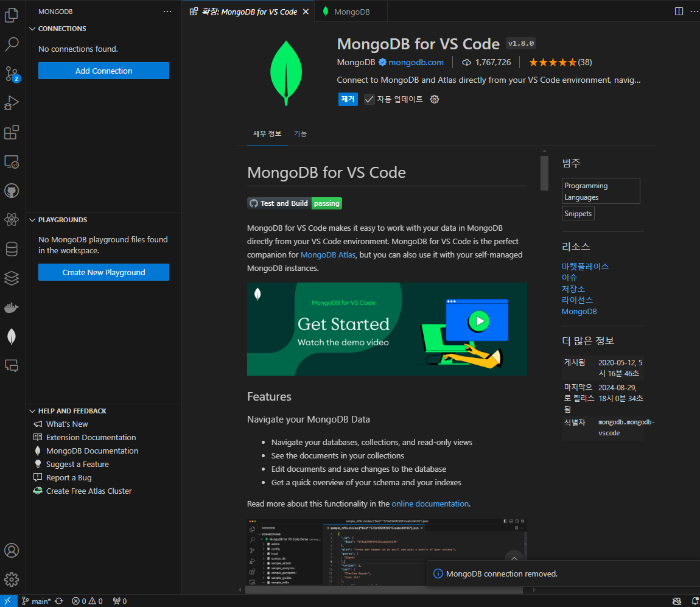Toggle the 자동 업데이트 checkbox
700x607 pixels.
coord(369,99)
